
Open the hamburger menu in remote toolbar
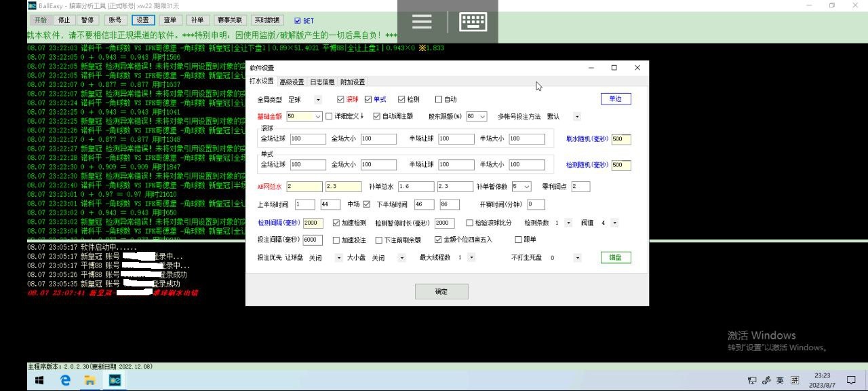click(422, 22)
